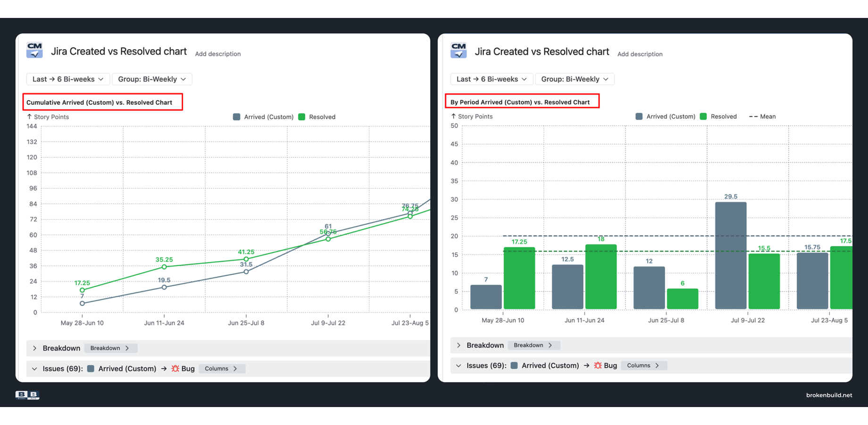
Task: Collapse the Issues (69) section in right panel
Action: click(x=459, y=365)
